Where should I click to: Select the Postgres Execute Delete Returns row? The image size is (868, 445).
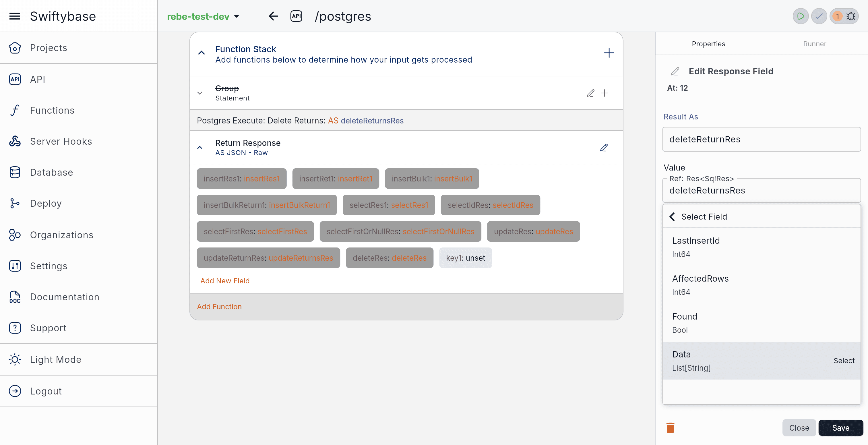coord(406,120)
